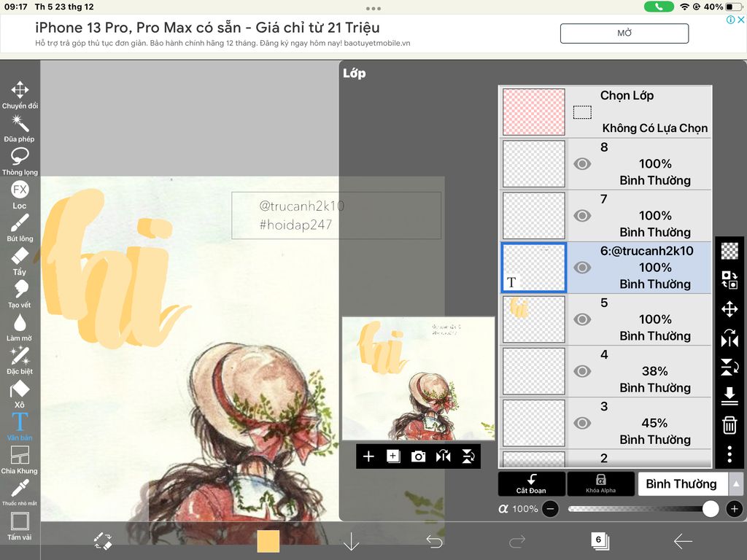Select the Chia Khung frame divider tool
747x560 pixels.
20,460
